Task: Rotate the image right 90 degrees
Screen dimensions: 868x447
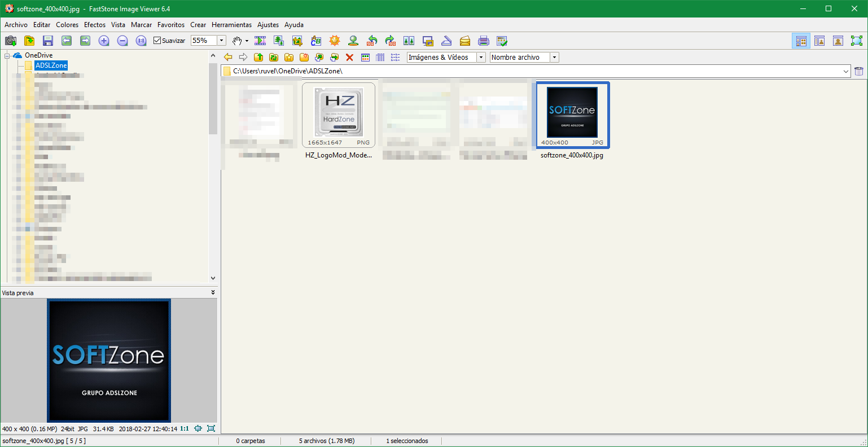Action: point(391,40)
